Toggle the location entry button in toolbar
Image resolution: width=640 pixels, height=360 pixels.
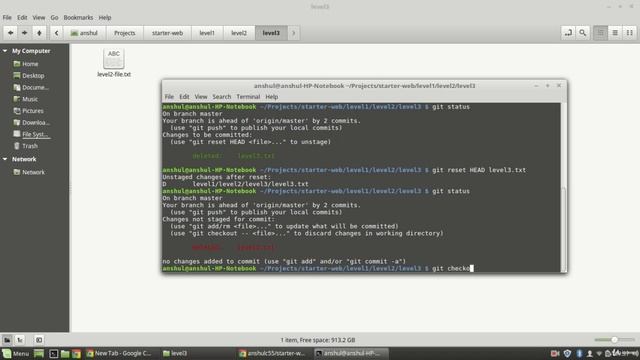pyautogui.click(x=568, y=33)
